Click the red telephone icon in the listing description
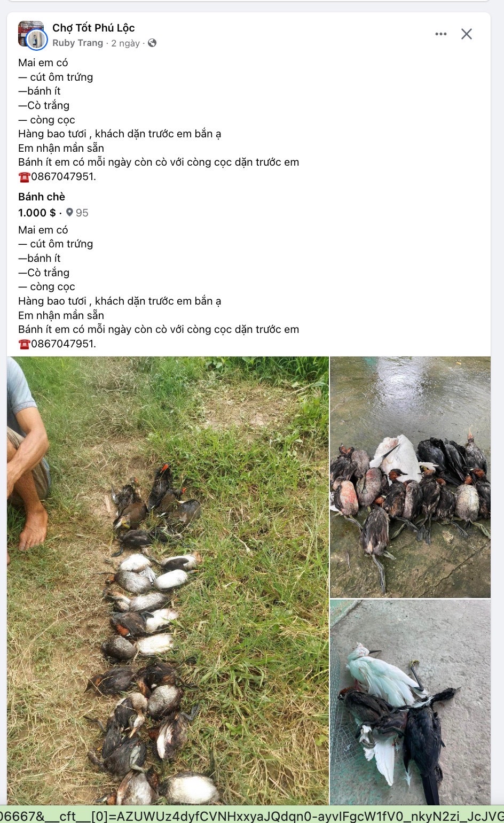Image resolution: width=504 pixels, height=823 pixels. [24, 344]
